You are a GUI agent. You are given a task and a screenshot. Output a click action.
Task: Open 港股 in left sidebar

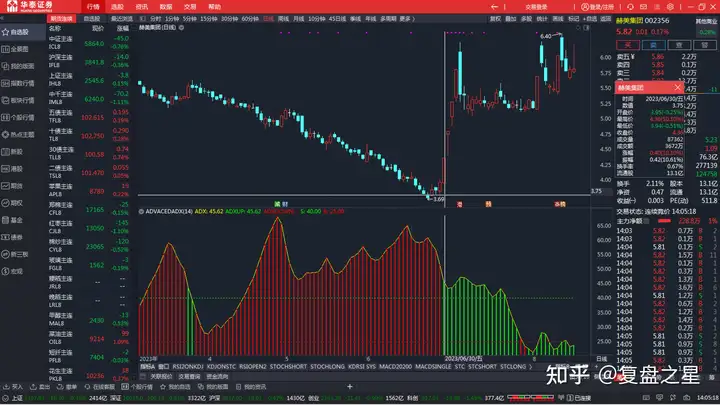tap(12, 169)
